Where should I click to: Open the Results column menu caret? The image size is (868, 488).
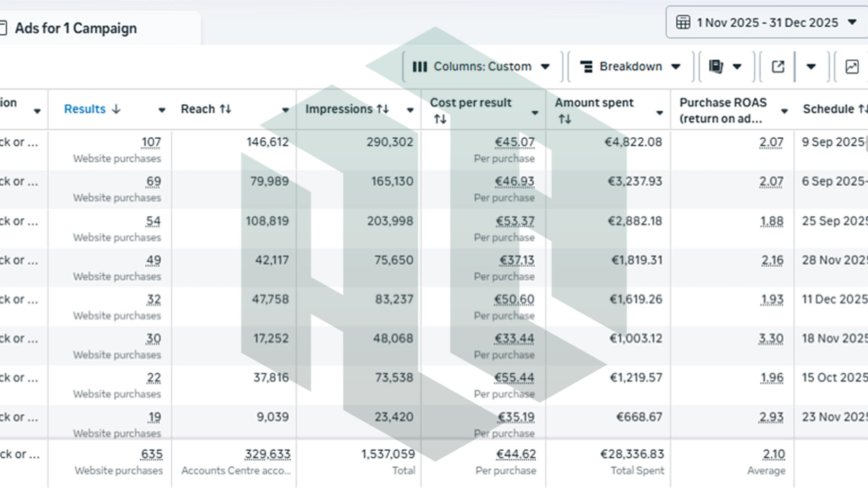point(162,110)
